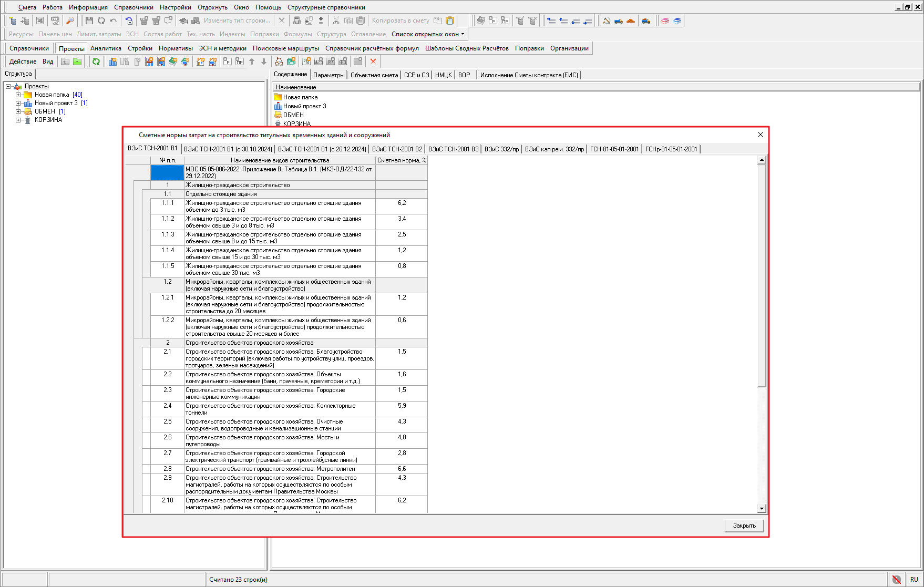This screenshot has height=587, width=924.
Task: Click the green Refresh arrows icon
Action: tap(96, 61)
